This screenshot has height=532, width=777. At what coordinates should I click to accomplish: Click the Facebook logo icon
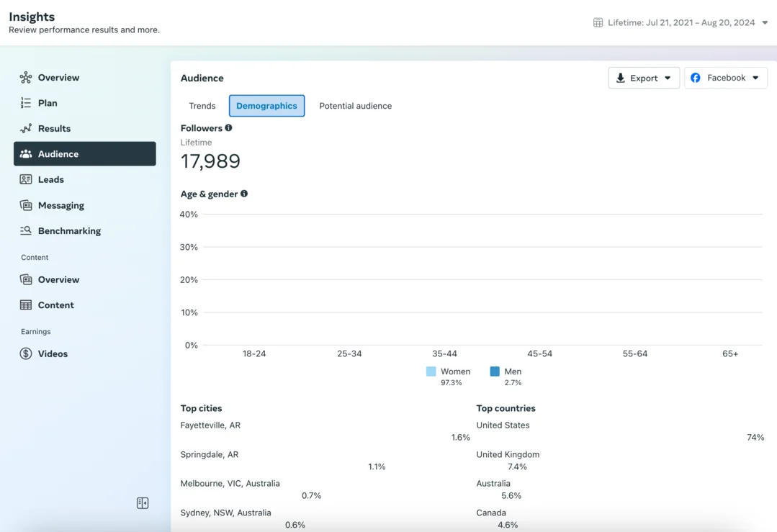click(696, 78)
